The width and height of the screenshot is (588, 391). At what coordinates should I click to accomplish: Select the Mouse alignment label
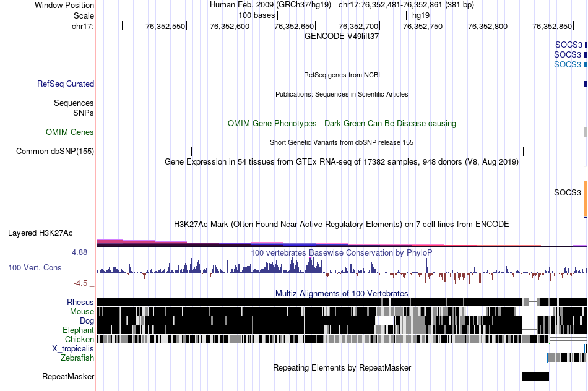coord(82,312)
